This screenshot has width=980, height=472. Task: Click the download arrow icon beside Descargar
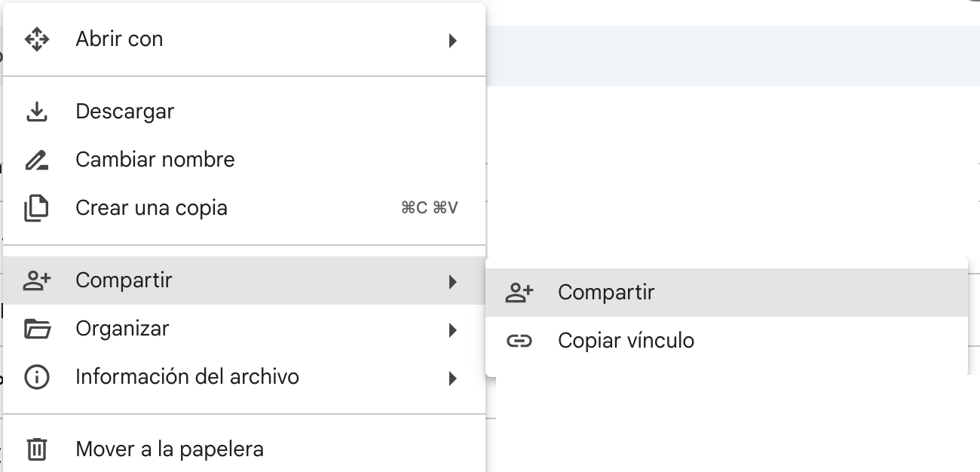pyautogui.click(x=37, y=112)
